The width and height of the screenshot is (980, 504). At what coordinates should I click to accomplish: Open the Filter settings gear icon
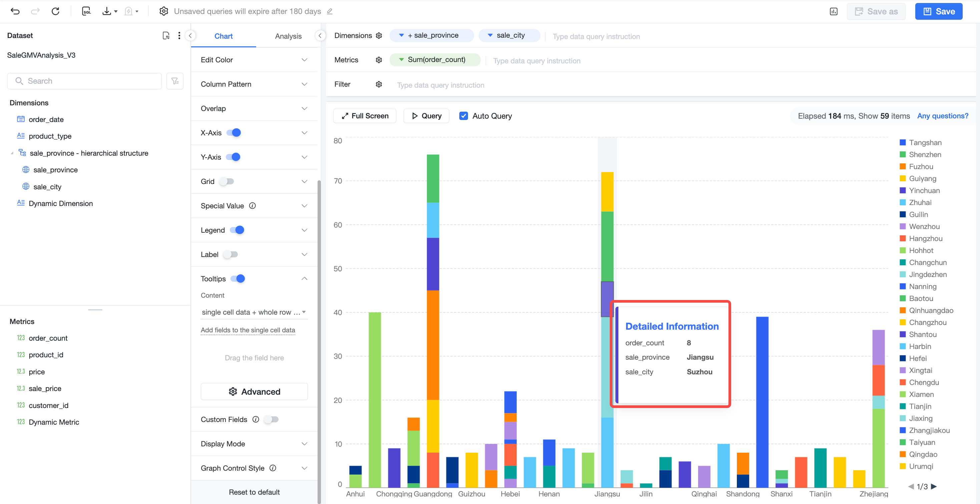point(379,84)
